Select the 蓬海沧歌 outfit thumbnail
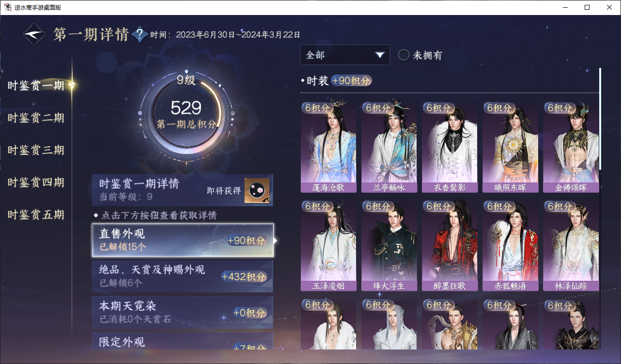Image resolution: width=621 pixels, height=364 pixels. coord(328,147)
